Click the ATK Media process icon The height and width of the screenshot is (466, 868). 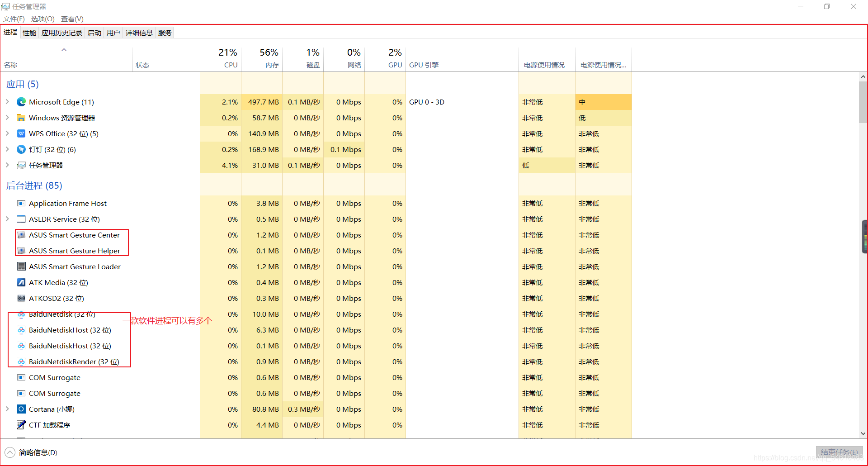tap(21, 283)
